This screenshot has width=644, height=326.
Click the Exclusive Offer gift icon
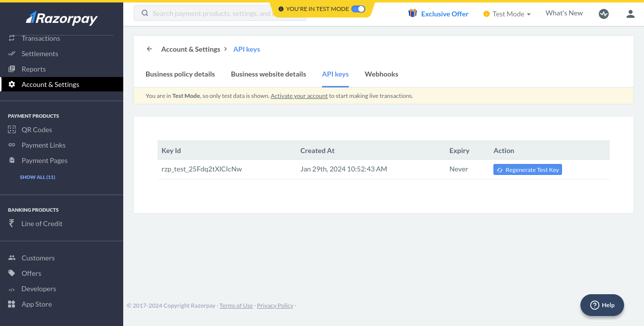pyautogui.click(x=412, y=13)
